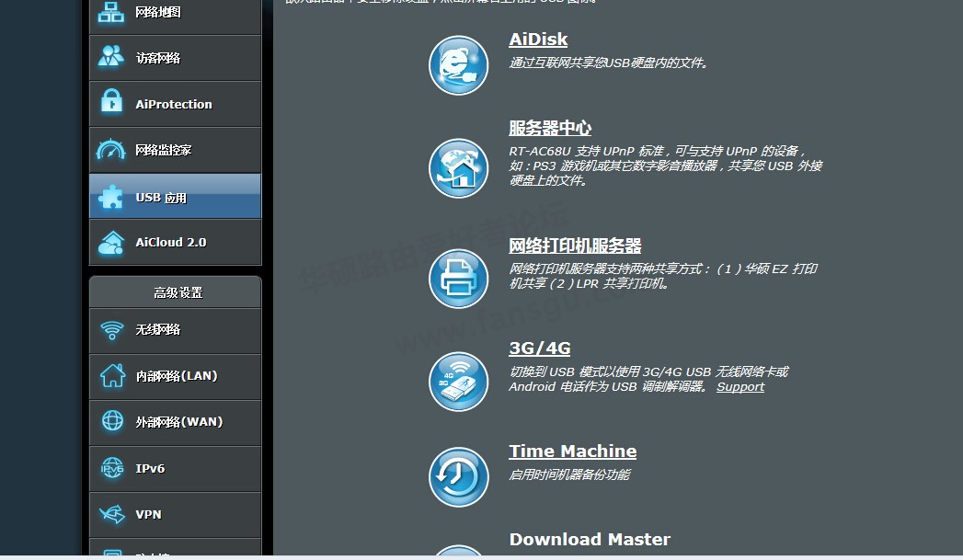Screen dimensions: 963x560
Task: Click the 服务器中心 house globe icon
Action: pyautogui.click(x=458, y=168)
